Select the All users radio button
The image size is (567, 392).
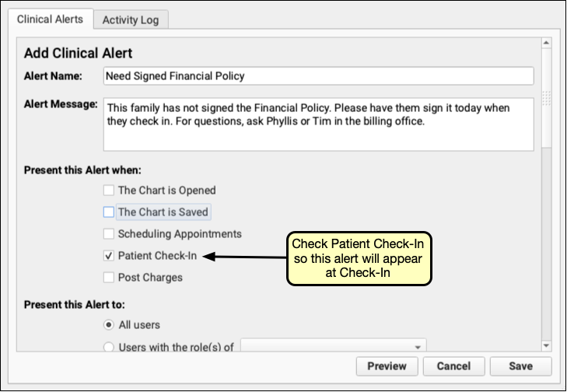pyautogui.click(x=109, y=324)
